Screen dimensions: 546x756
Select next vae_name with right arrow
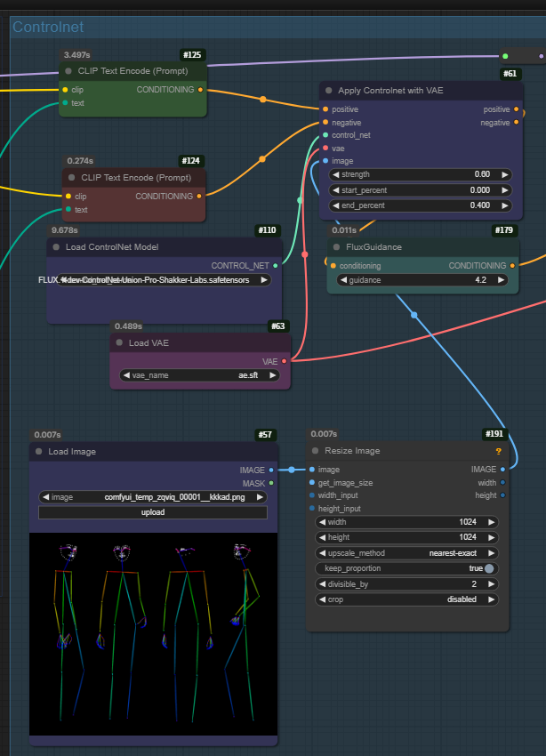tap(272, 375)
